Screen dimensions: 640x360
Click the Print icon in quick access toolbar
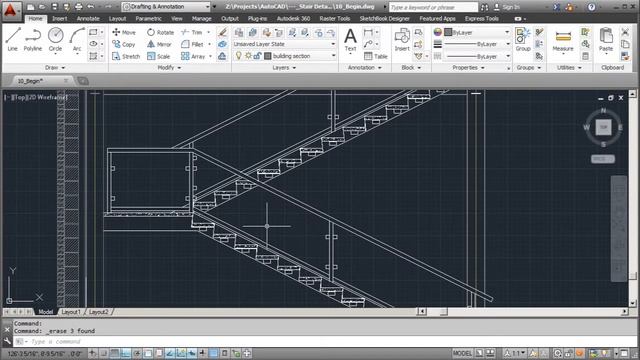coord(79,7)
